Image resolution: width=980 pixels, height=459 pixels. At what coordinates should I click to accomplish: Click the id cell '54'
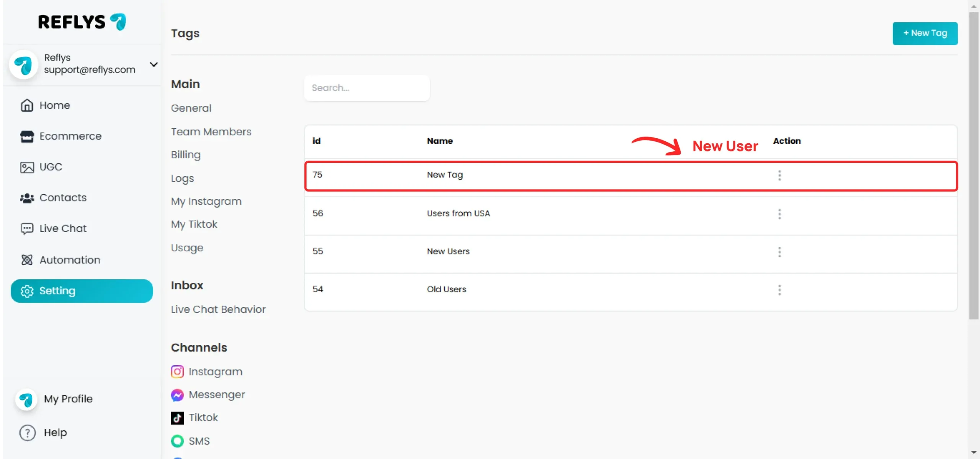click(318, 290)
